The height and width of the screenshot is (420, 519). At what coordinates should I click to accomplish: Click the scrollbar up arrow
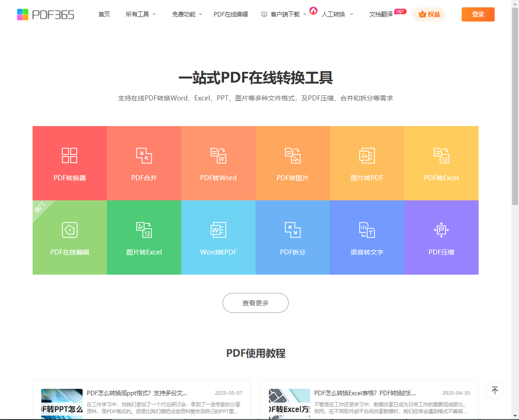(x=515, y=3)
